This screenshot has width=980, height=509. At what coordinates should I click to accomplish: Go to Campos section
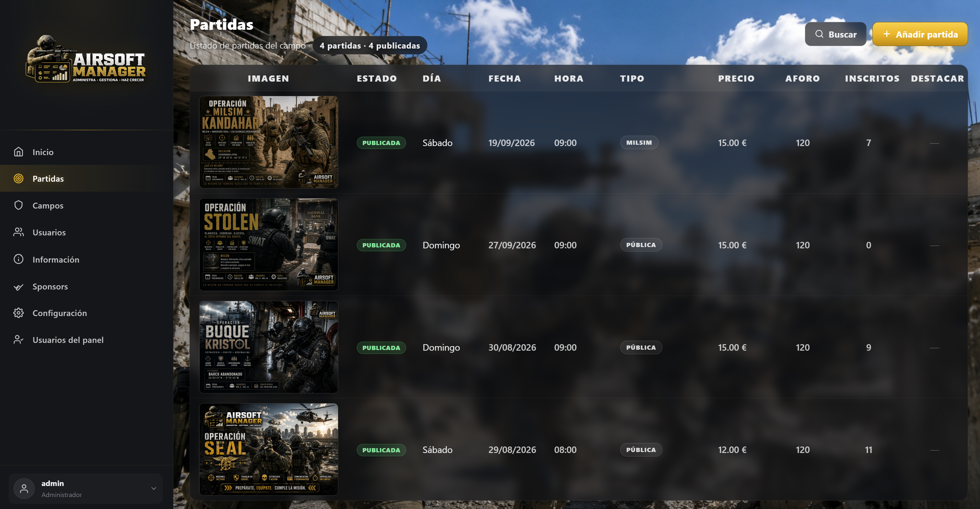(x=87, y=206)
